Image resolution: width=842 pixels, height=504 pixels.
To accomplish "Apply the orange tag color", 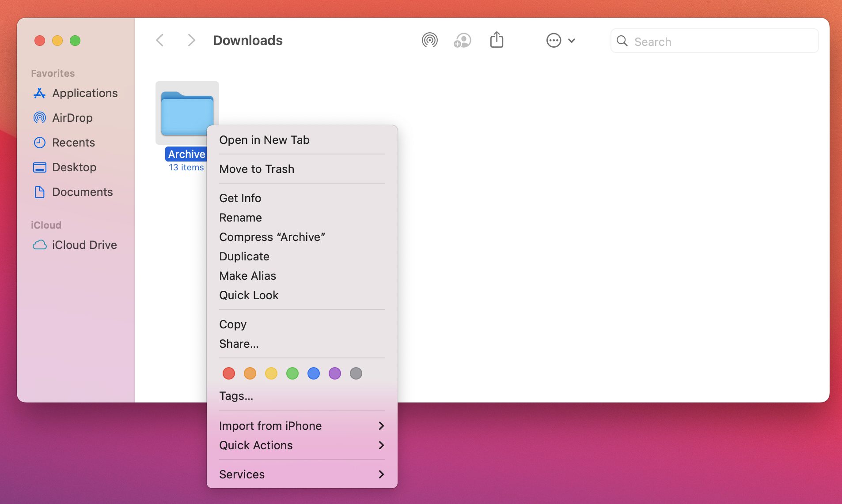I will (x=250, y=373).
